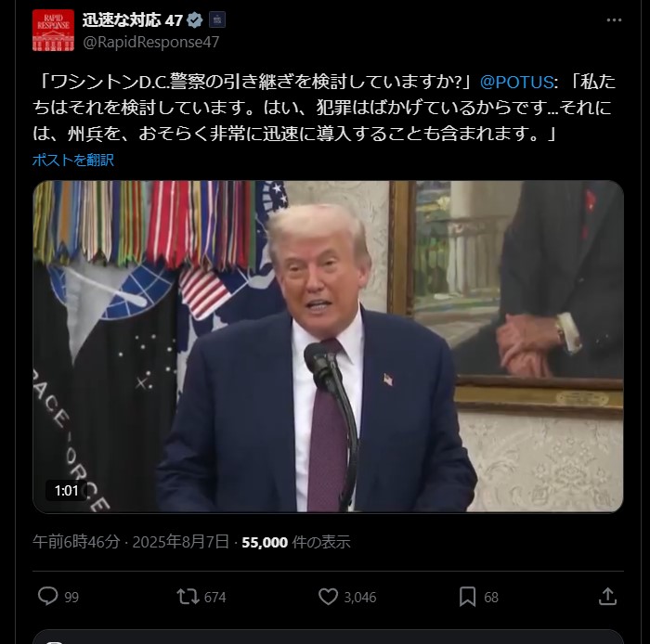Viewport: 650px width, 644px height.
Task: Open the @POTUS mention link
Action: point(516,82)
